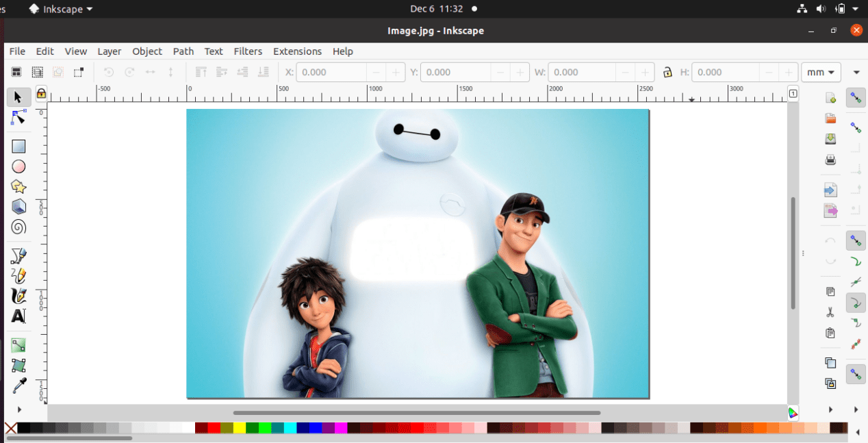Select the Calligraphy pen tool
868x443 pixels.
pyautogui.click(x=18, y=296)
